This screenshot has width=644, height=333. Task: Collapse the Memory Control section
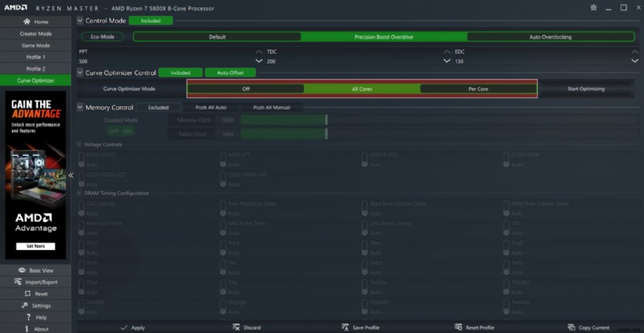click(x=80, y=108)
